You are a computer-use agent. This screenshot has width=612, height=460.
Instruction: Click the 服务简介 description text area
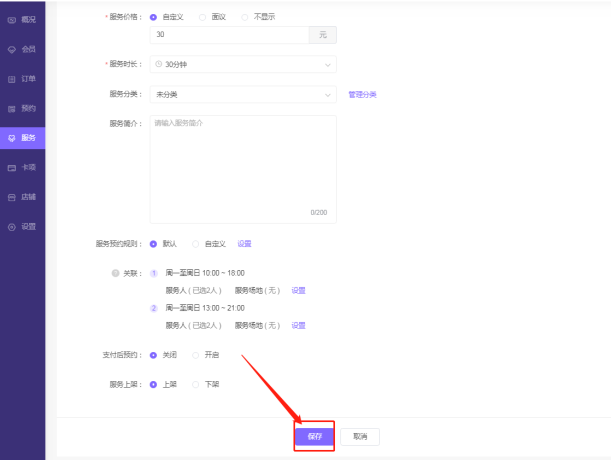243,169
